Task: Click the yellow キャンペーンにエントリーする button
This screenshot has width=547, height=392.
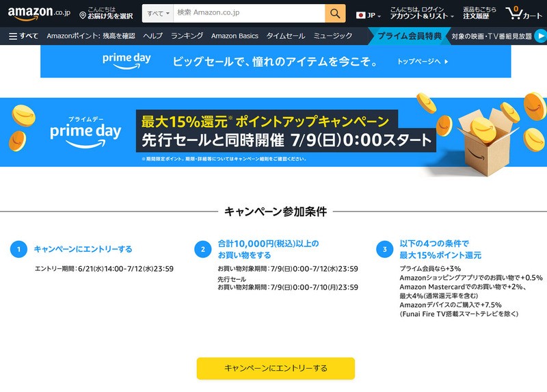Action: pos(276,368)
